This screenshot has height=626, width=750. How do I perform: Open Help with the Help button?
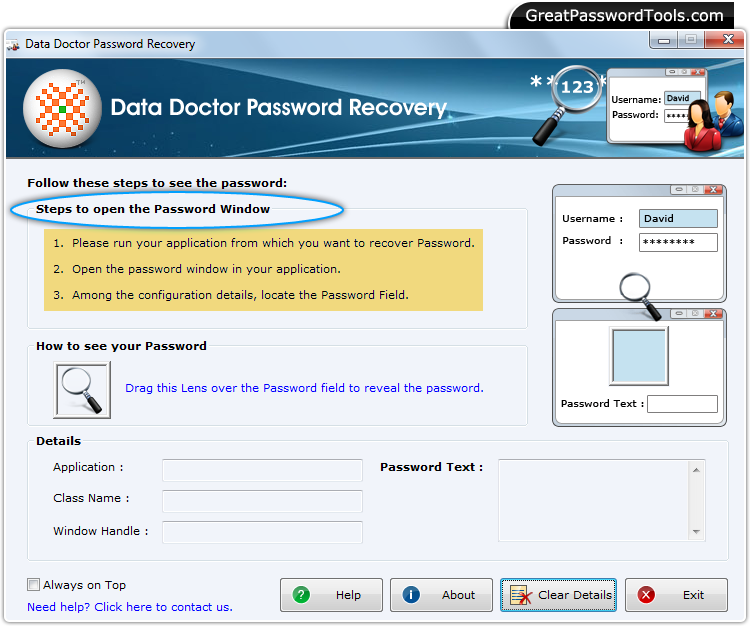pyautogui.click(x=331, y=595)
